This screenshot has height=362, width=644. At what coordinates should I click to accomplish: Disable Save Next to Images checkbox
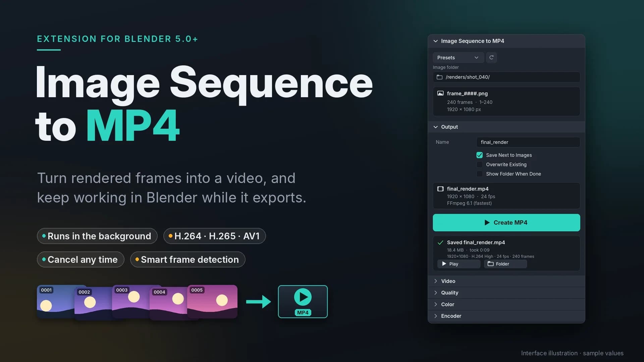coord(479,155)
